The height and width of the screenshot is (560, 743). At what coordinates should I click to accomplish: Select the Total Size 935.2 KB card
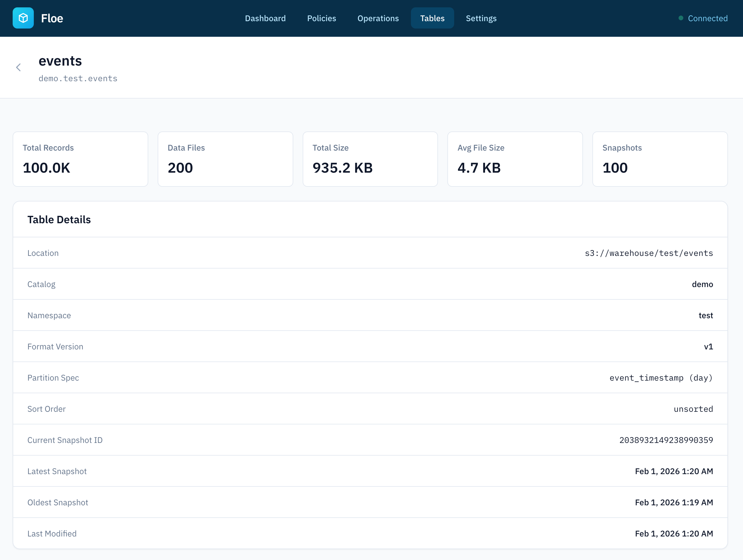(370, 159)
